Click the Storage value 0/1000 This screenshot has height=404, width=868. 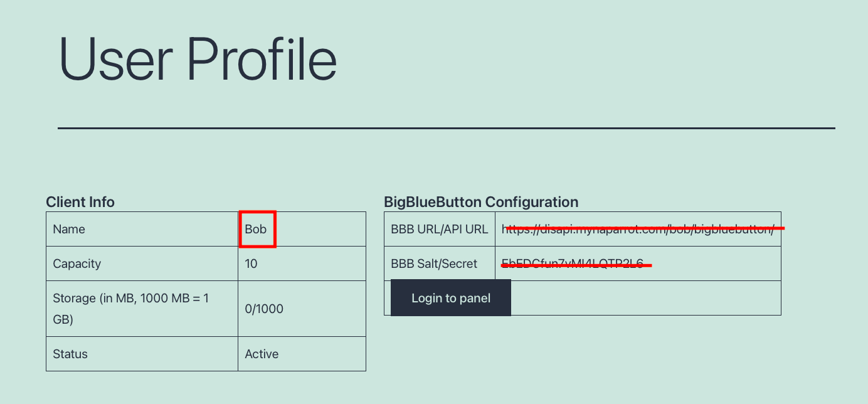coord(264,309)
